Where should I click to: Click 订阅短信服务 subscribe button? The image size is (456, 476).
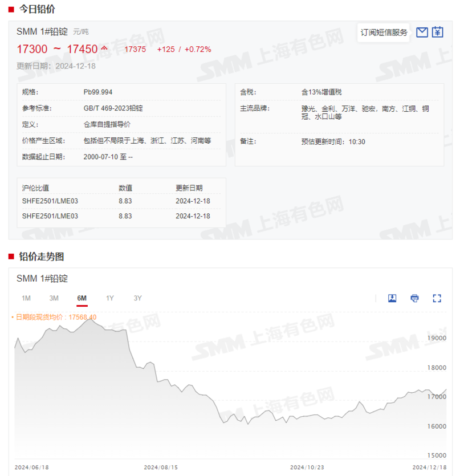(x=384, y=32)
